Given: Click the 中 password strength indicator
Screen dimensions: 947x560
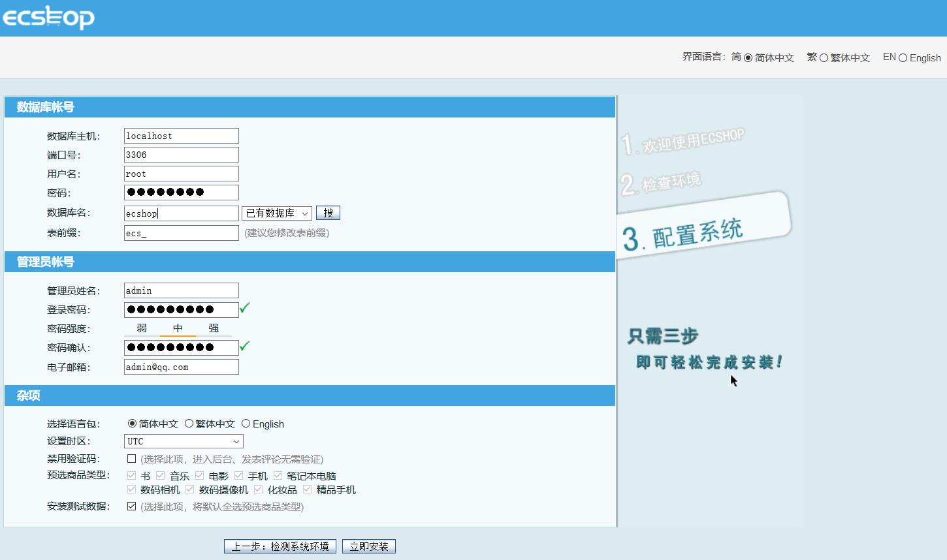Looking at the screenshot, I should 178,328.
